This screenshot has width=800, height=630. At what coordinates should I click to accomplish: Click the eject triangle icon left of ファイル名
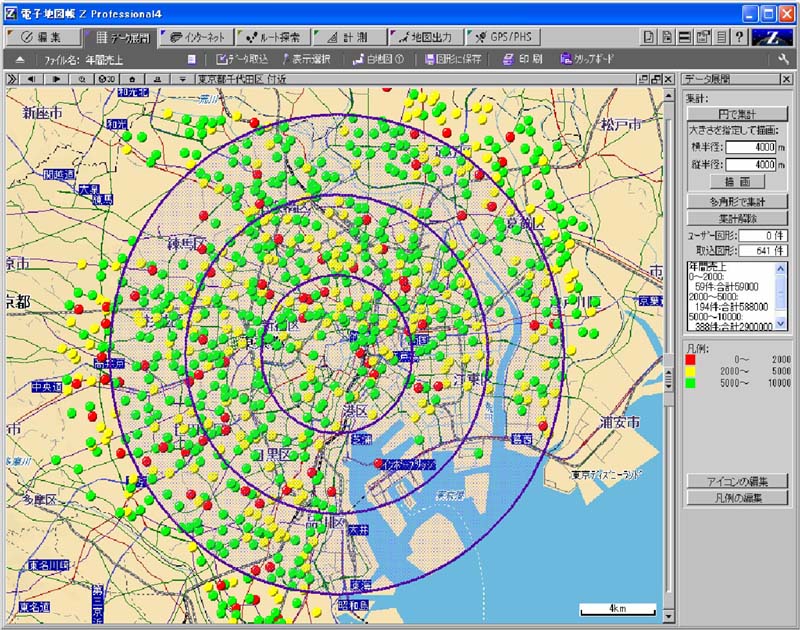[x=20, y=60]
